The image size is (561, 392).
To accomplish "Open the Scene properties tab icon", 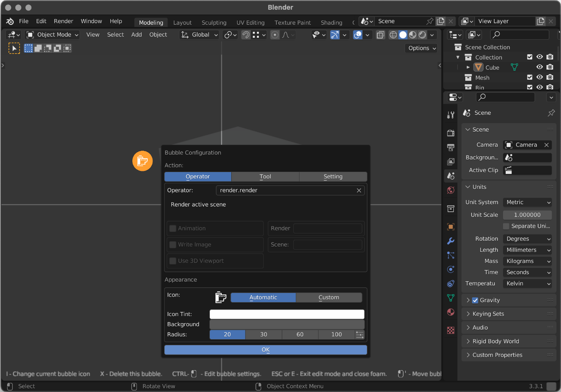I will (x=451, y=176).
